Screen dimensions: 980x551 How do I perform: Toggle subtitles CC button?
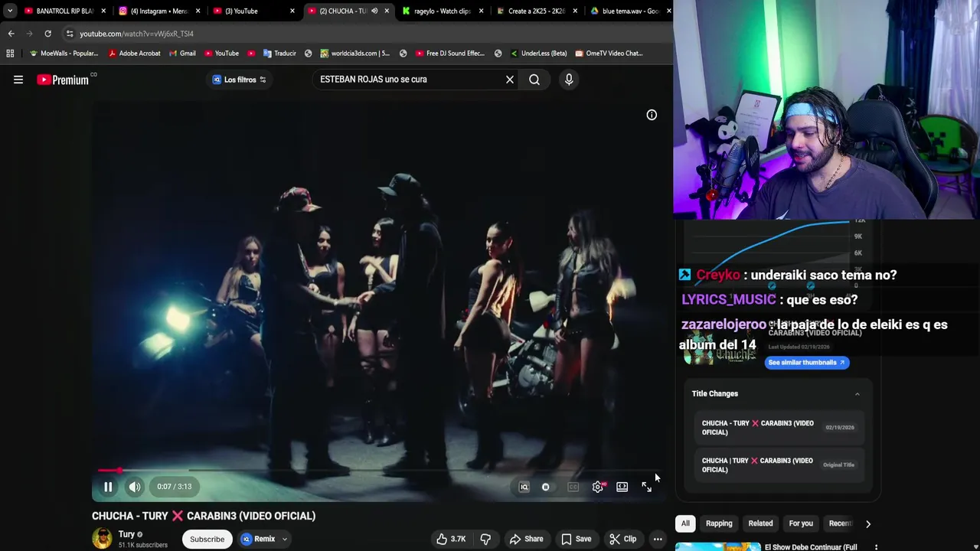click(573, 487)
